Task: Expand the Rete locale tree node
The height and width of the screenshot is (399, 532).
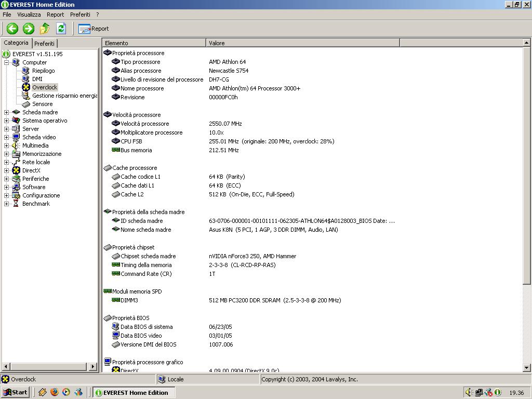Action: pyautogui.click(x=6, y=162)
